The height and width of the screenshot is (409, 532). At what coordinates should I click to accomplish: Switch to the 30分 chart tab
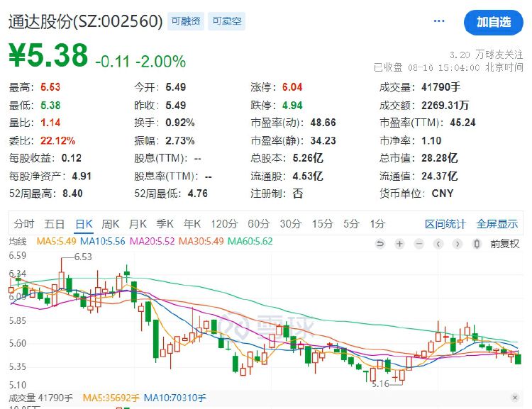[x=291, y=224]
